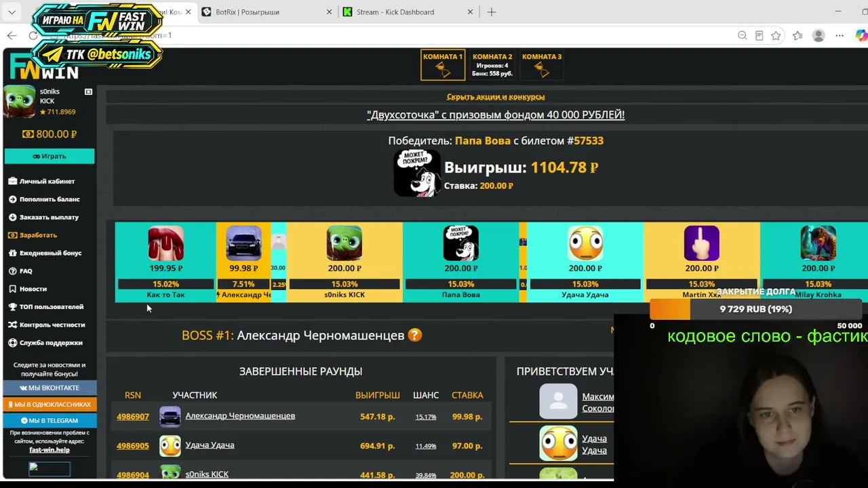This screenshot has height=488, width=868.
Task: Open the FAQ sidebar item
Action: 21,271
